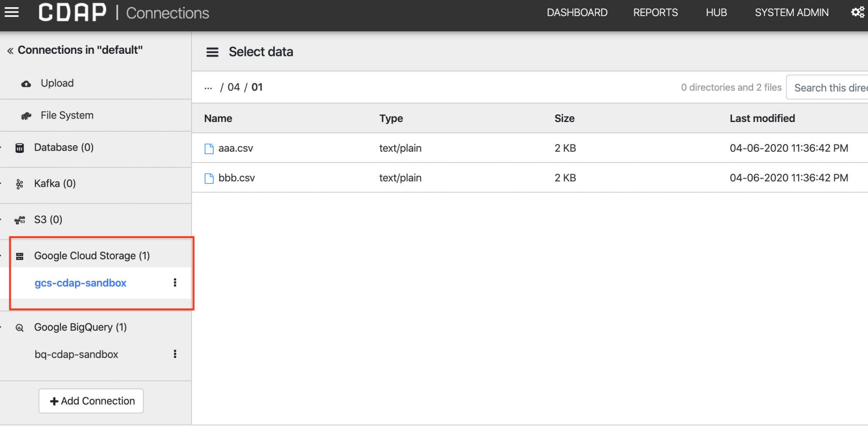
Task: Open the Reports menu item
Action: tap(655, 13)
